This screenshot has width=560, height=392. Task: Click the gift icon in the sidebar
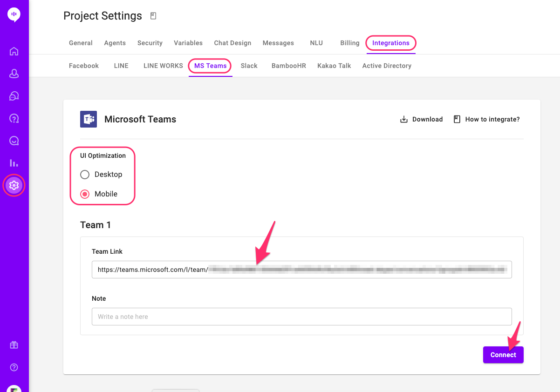click(x=14, y=345)
